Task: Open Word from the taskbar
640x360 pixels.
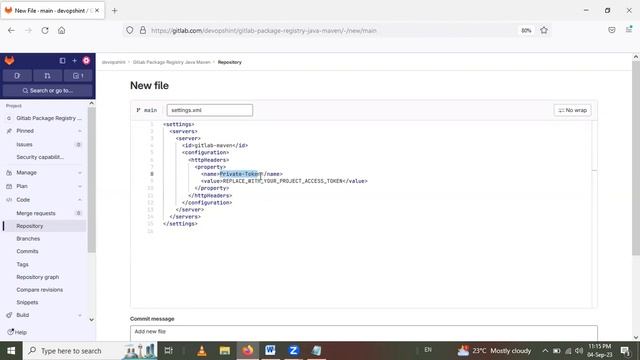Action: click(270, 351)
